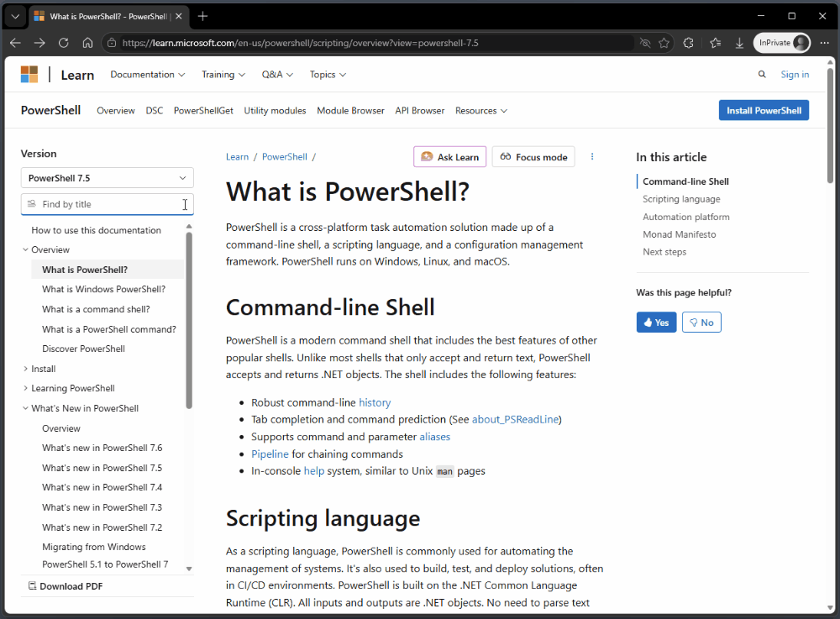Jump to Scripting language section
Screen dimensions: 840x619
[x=681, y=199]
